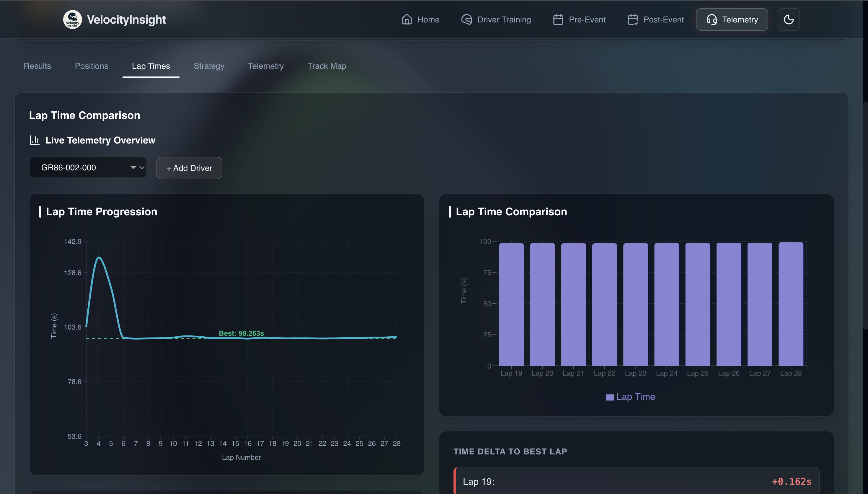
Task: Switch to the Strategy tab
Action: point(209,66)
